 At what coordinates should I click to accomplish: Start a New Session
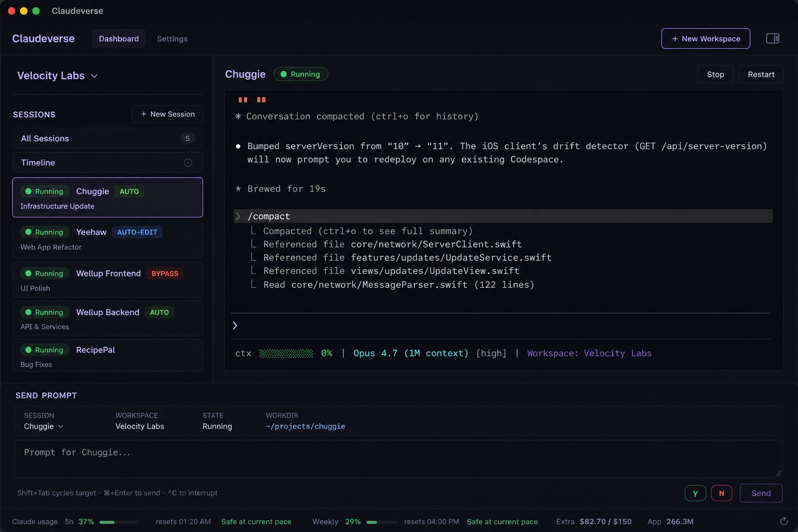point(167,114)
